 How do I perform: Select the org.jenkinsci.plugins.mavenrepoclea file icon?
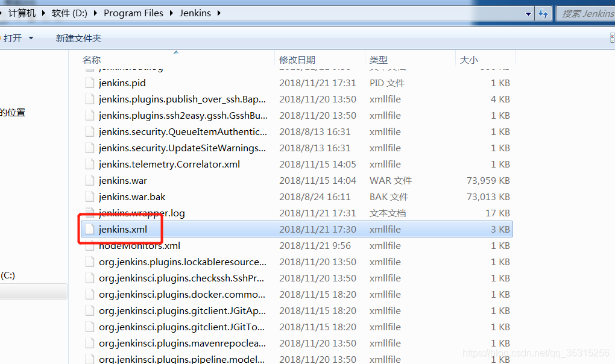tap(90, 344)
